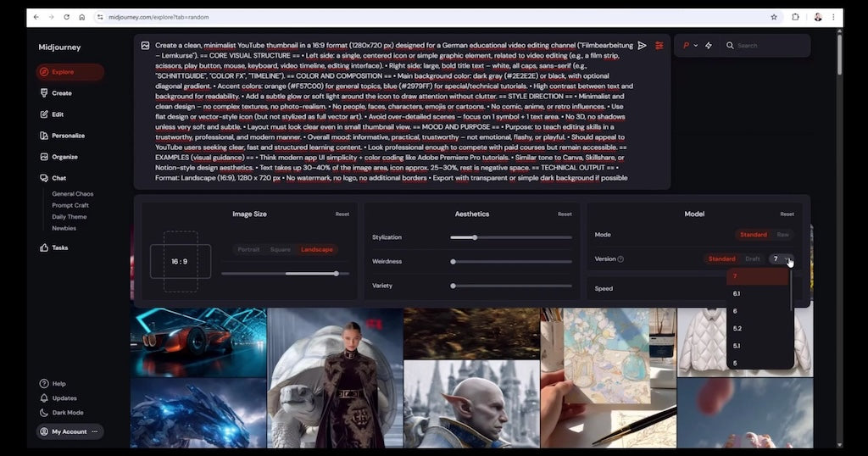
Task: Open the Prompt Craft chat room
Action: [x=70, y=205]
